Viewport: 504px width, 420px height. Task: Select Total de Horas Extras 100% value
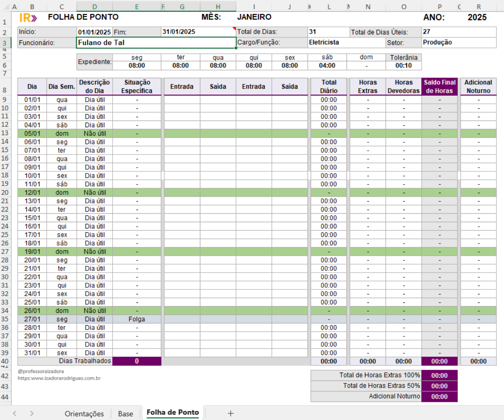click(x=440, y=375)
